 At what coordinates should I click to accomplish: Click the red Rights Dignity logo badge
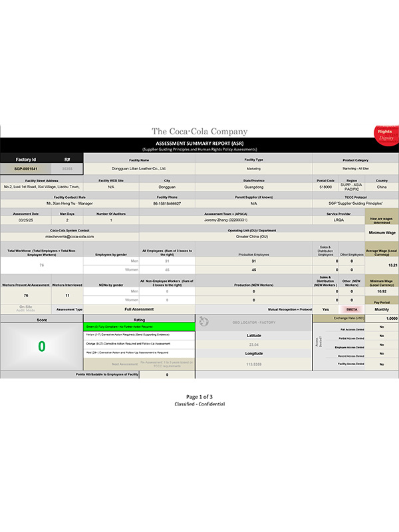point(386,135)
